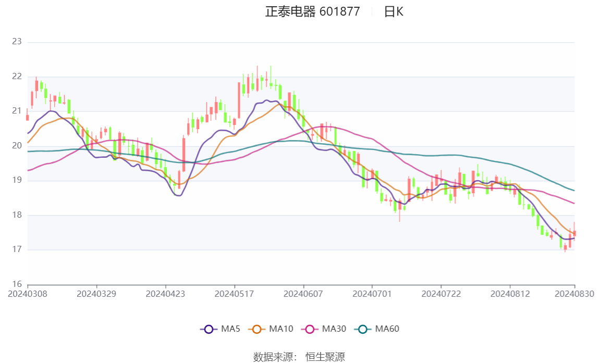Toggle the MA60 legend series
Screen dimensions: 598x364
[377, 329]
